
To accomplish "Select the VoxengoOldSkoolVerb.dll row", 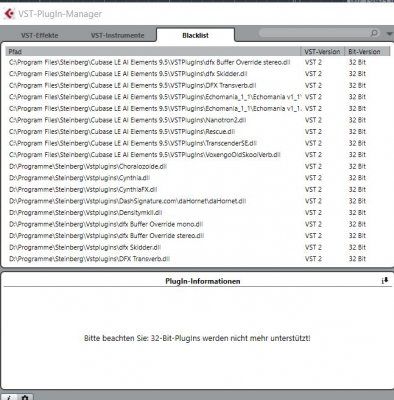I will 197,155.
